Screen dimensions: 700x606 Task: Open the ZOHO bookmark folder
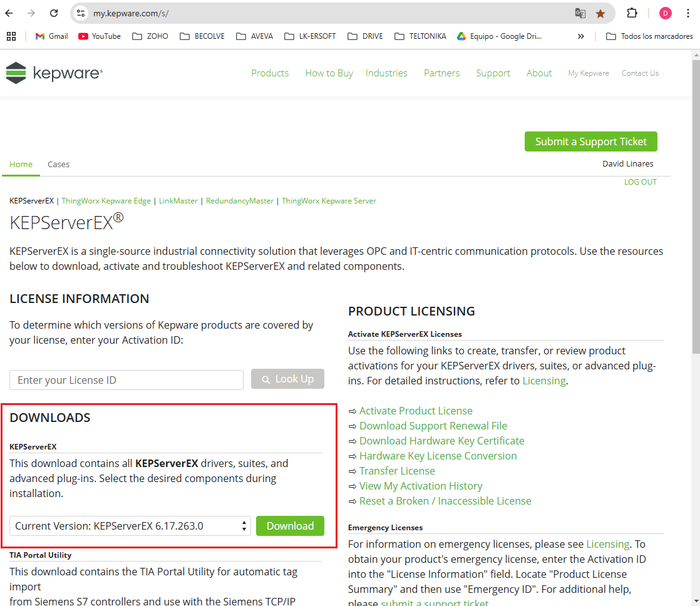(x=150, y=36)
